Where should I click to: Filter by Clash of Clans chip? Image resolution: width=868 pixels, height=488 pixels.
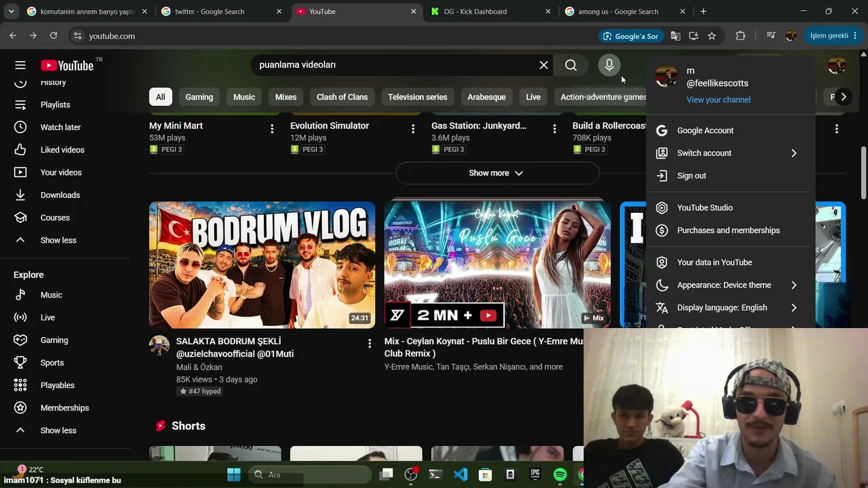point(342,97)
